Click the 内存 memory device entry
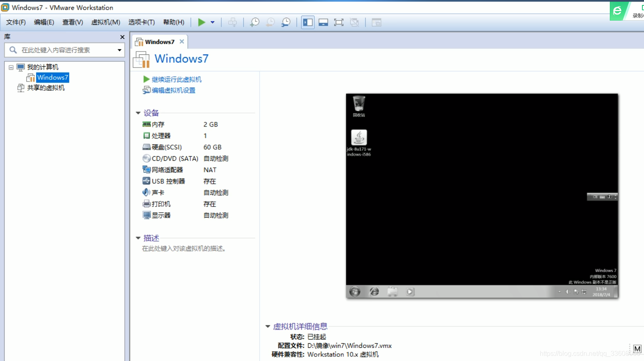The height and width of the screenshot is (361, 644). [x=158, y=124]
